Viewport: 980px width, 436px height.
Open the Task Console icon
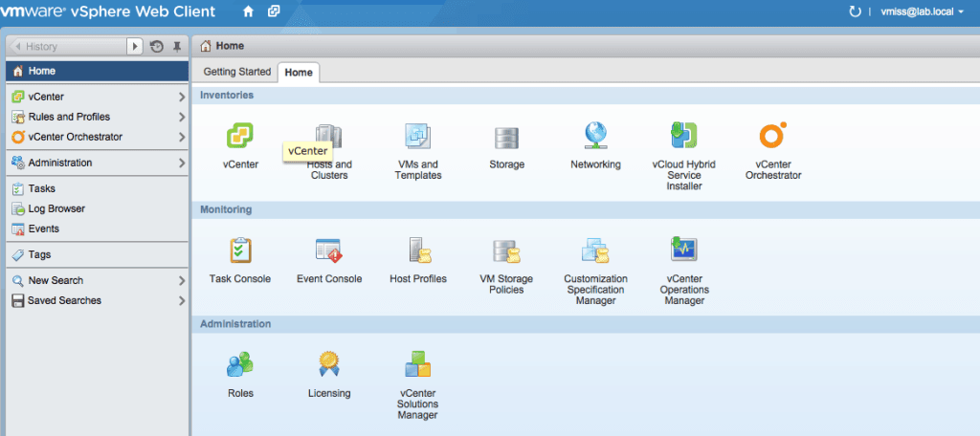pyautogui.click(x=240, y=251)
